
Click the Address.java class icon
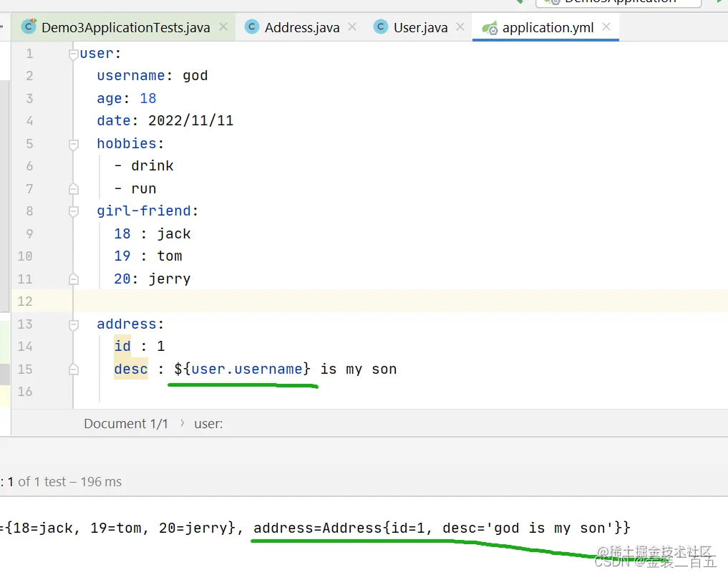click(x=252, y=27)
